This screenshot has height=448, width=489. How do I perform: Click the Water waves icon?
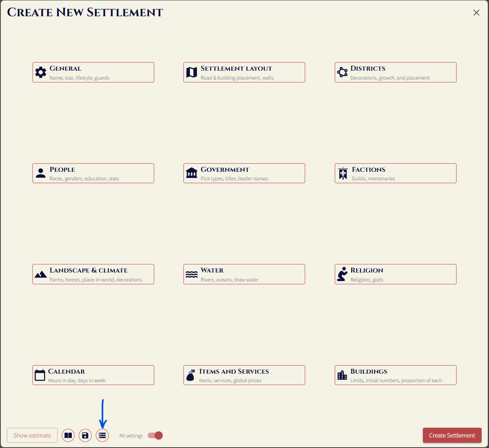coord(192,275)
